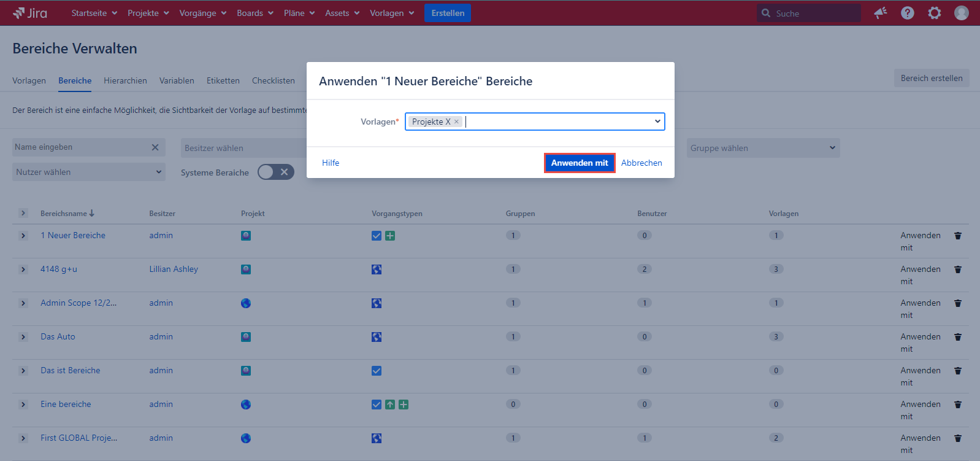Viewport: 980px width, 461px height.
Task: Confirm with the Anwenden mit button
Action: [580, 163]
